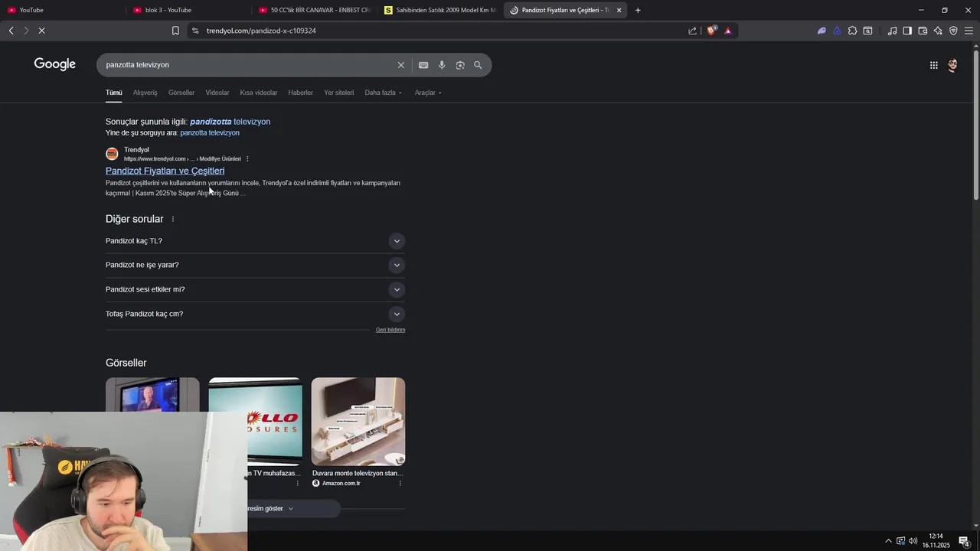Screen dimensions: 980x551
Task: Open the on-screen keyboard input tool
Action: (x=423, y=65)
